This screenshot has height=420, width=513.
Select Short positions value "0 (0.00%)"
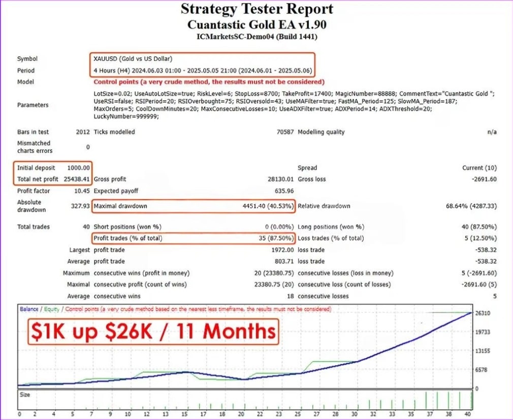point(279,227)
